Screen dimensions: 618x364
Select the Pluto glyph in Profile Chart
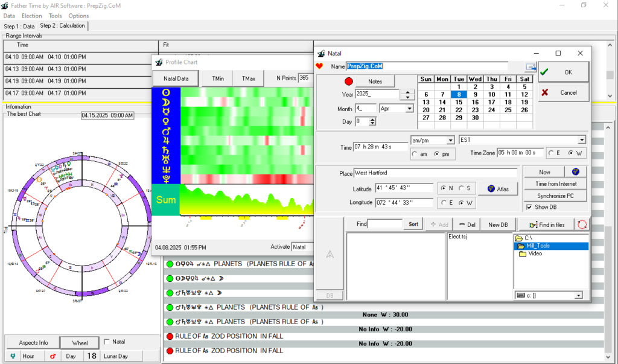(166, 179)
